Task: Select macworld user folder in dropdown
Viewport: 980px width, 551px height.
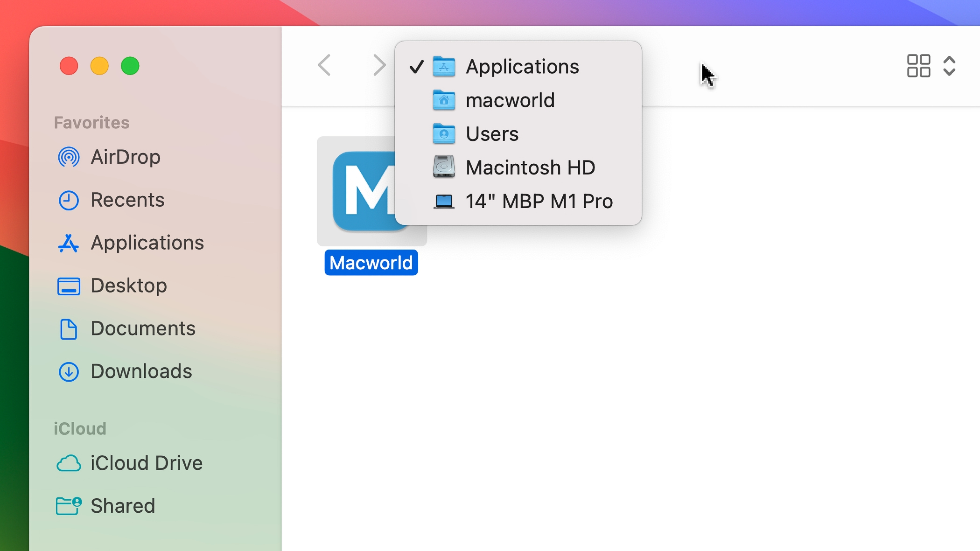Action: [510, 99]
